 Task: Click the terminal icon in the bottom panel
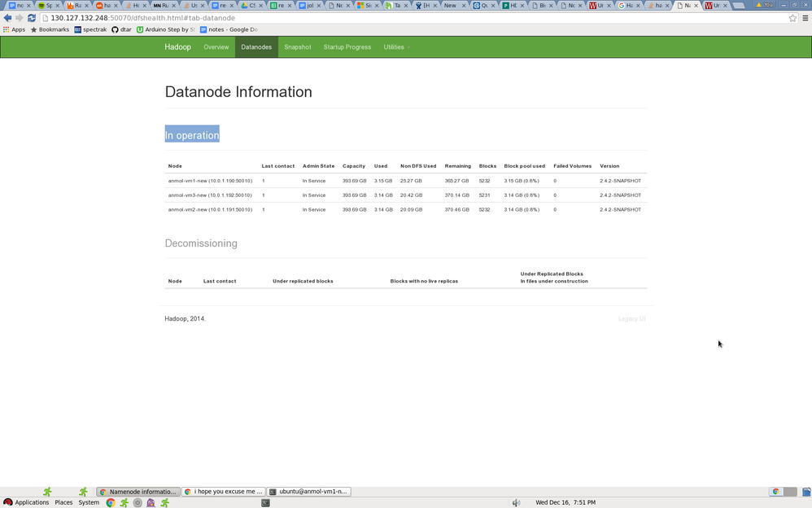(x=265, y=502)
